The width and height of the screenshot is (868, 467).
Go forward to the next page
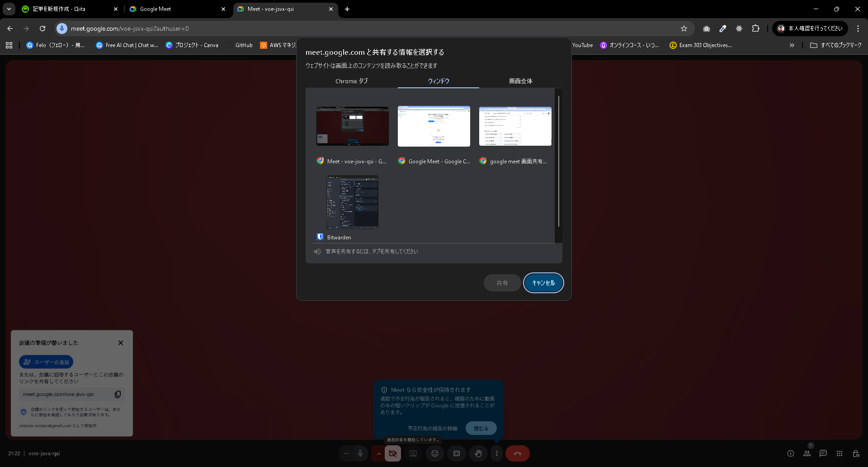[x=26, y=29]
